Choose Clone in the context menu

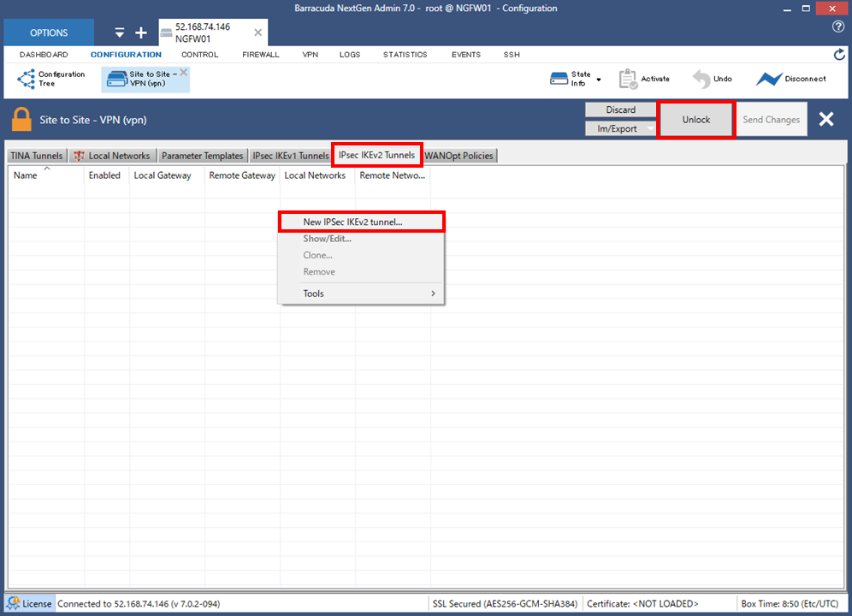[x=361, y=255]
